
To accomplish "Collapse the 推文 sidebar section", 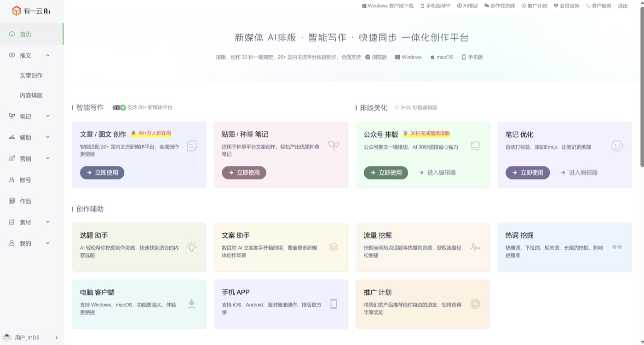I will pyautogui.click(x=48, y=55).
